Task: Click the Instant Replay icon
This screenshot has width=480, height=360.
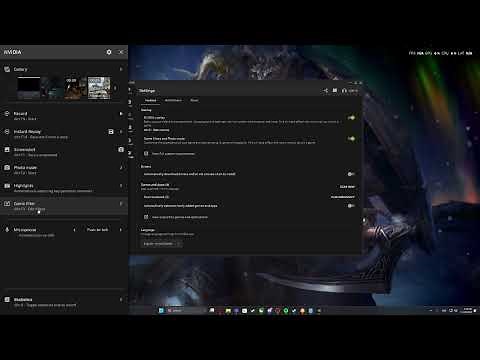Action: tap(7, 132)
